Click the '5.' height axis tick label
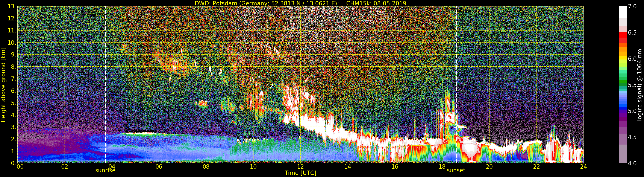Viewport: 644px width, 177px height. [14, 103]
